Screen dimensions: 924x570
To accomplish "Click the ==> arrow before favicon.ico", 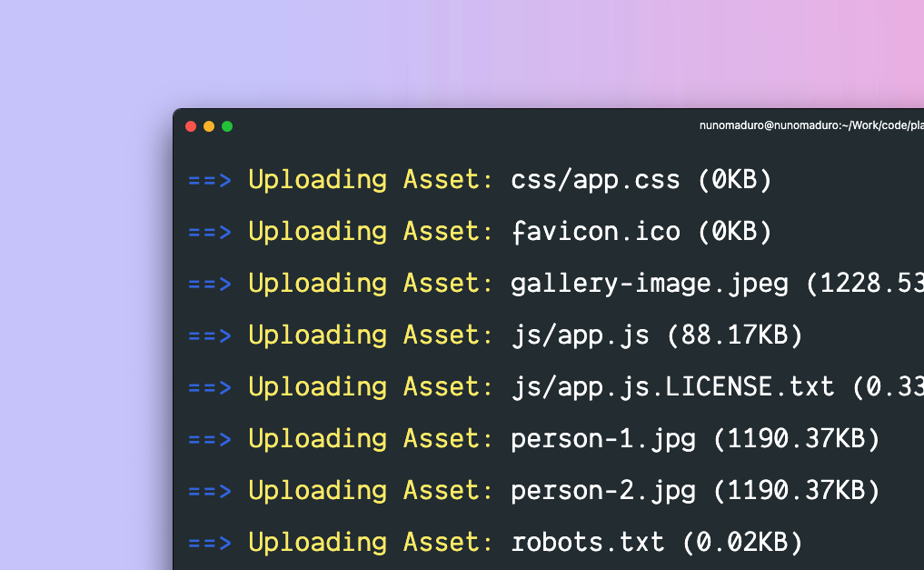I will [x=210, y=232].
